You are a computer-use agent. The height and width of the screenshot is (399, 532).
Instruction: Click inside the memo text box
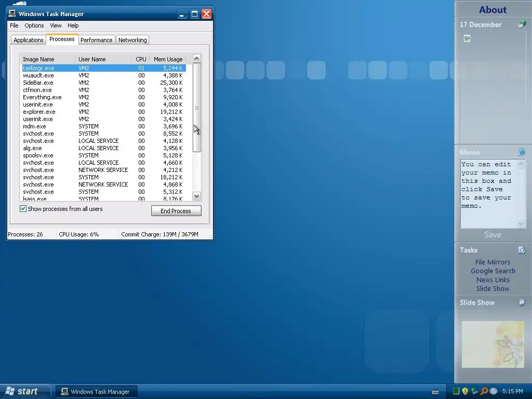488,194
